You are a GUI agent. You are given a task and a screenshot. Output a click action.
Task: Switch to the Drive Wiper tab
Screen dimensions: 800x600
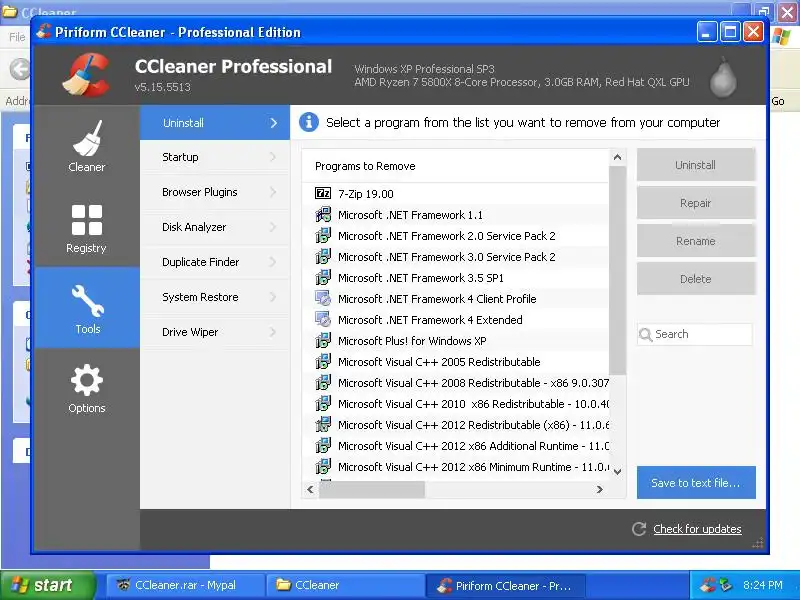215,332
